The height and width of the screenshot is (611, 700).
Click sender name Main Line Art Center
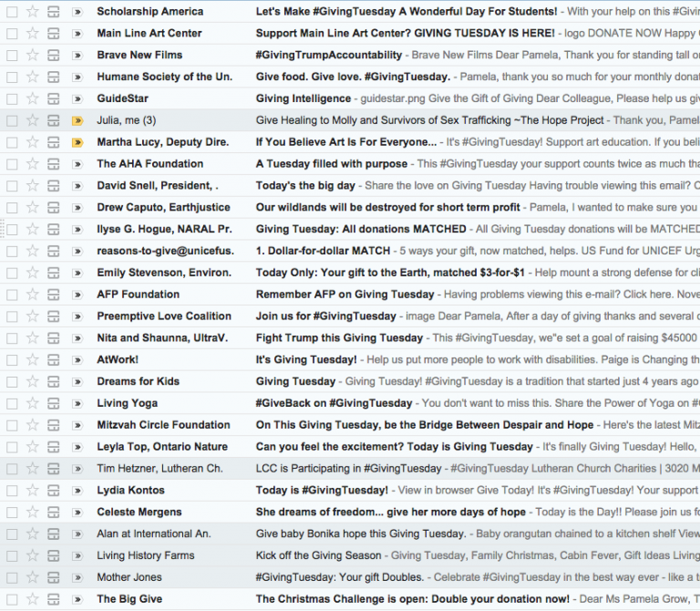pyautogui.click(x=149, y=33)
